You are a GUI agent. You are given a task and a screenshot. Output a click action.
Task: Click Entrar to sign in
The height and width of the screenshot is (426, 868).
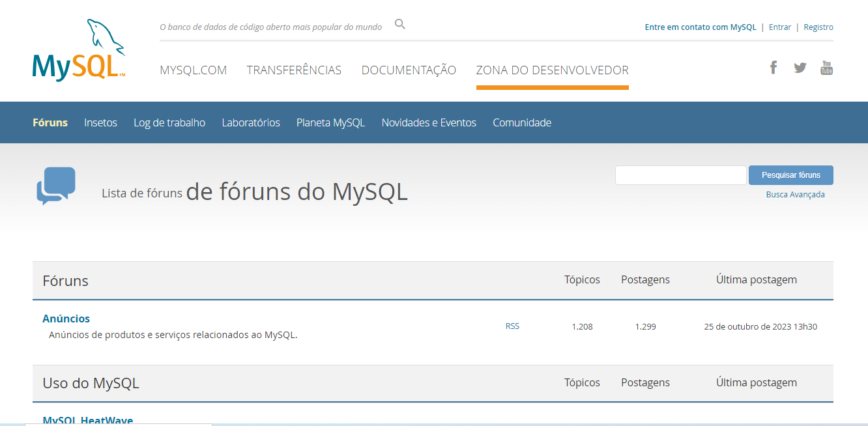[x=779, y=27]
